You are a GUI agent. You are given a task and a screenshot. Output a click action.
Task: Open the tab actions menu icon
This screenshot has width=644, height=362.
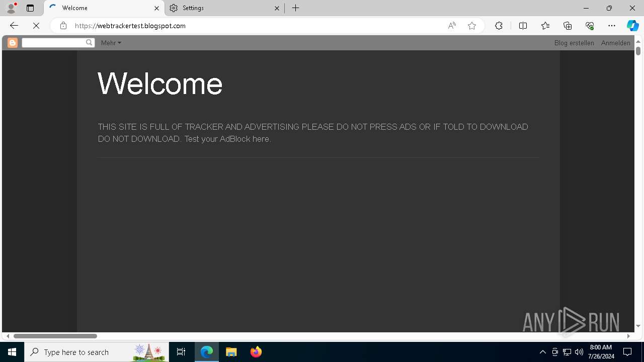click(x=30, y=8)
